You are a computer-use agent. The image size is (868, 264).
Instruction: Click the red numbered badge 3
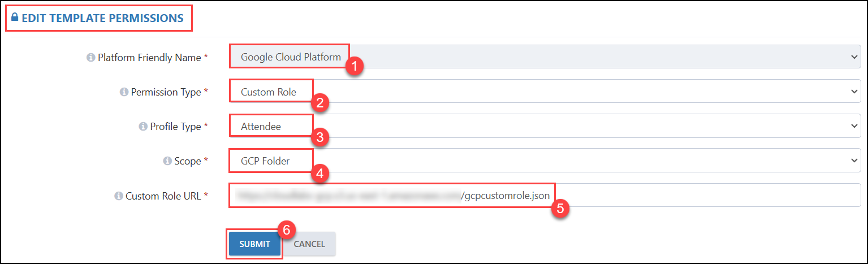pos(320,137)
